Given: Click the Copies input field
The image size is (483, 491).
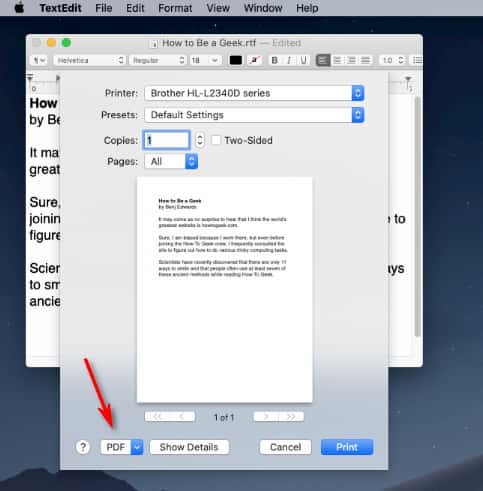Looking at the screenshot, I should click(x=167, y=140).
